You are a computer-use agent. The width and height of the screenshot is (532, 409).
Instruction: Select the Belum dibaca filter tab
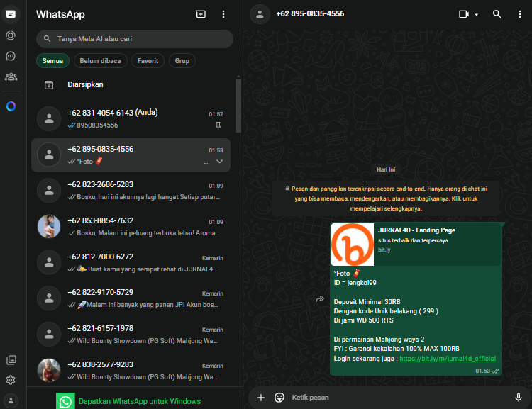(x=100, y=61)
